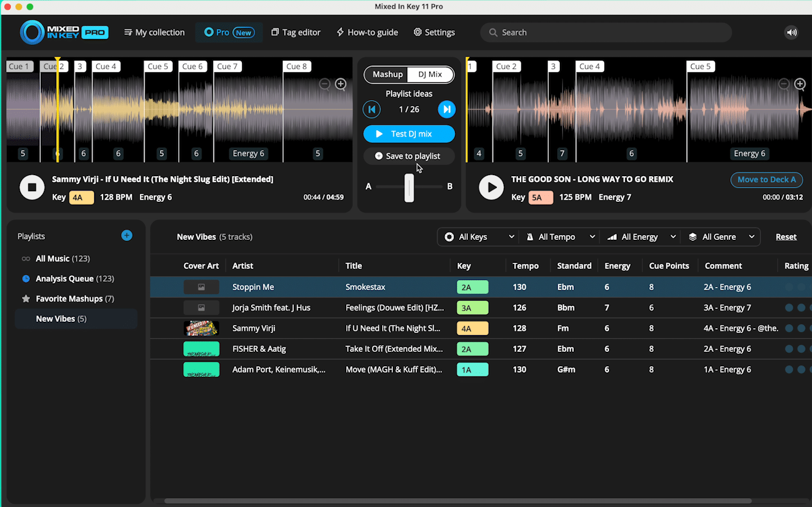
Task: Set first rating dot for FISHER & Aatig
Action: tap(788, 349)
